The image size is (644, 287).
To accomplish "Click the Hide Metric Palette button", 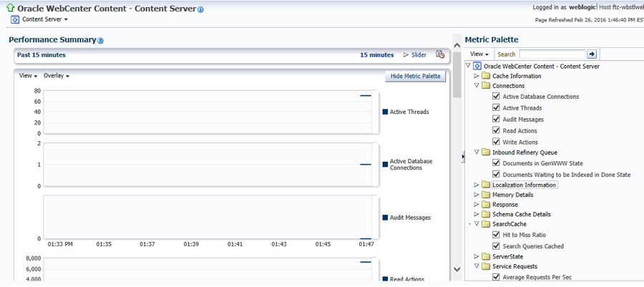I will point(415,76).
